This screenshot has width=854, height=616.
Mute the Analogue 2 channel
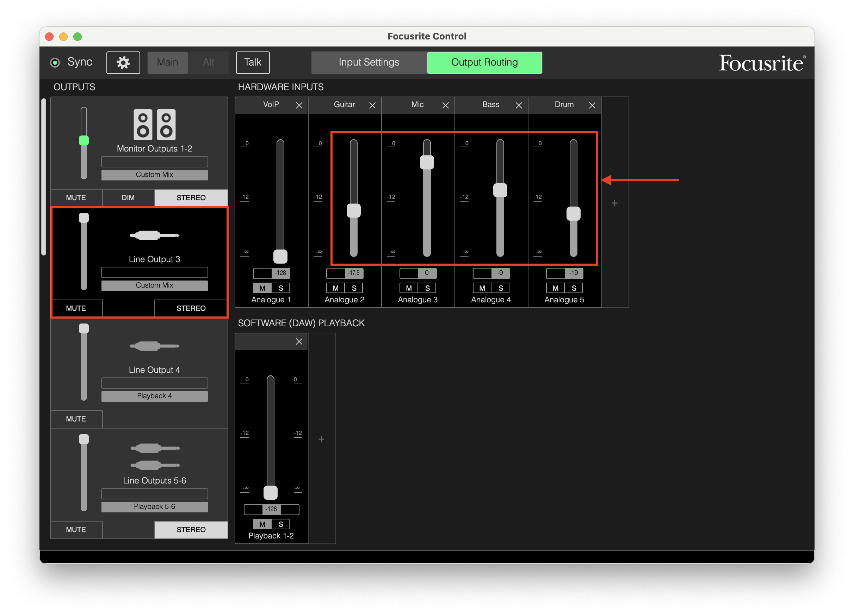pyautogui.click(x=335, y=288)
